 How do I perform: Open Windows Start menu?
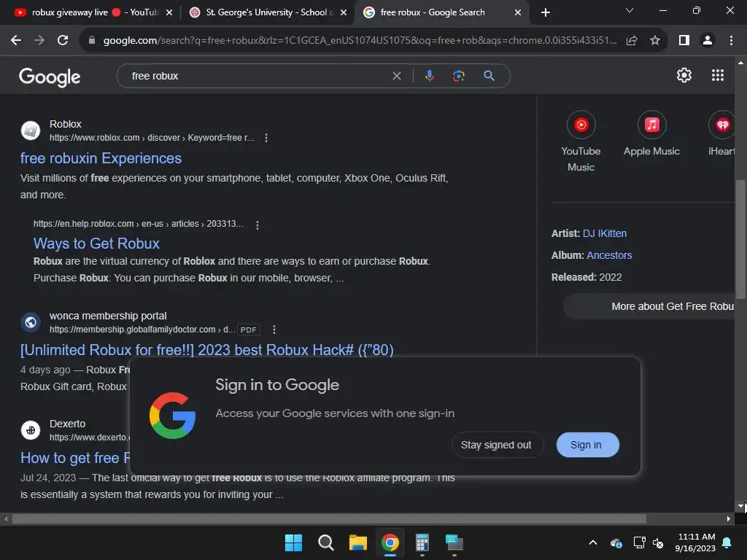pyautogui.click(x=293, y=542)
